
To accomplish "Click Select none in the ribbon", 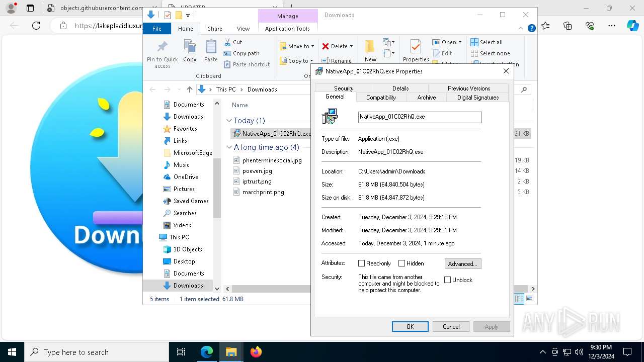I will pos(491,53).
